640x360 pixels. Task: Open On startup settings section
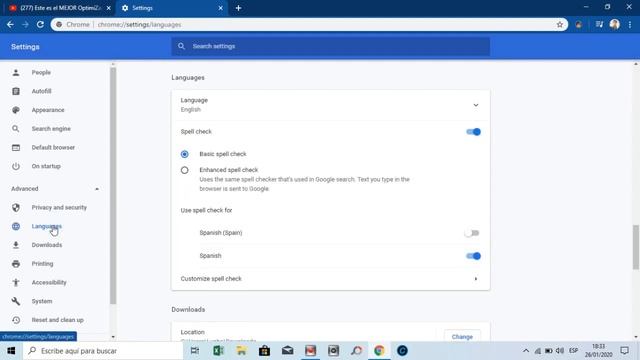[46, 166]
